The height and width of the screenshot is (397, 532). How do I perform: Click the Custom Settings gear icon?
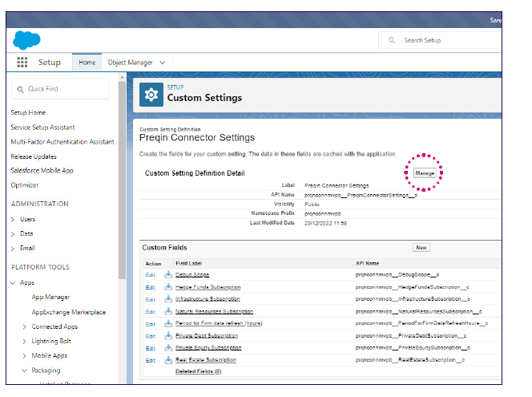pos(151,95)
